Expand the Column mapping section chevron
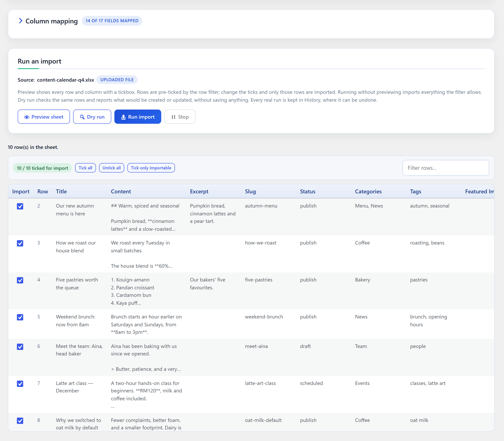Screen dimensions: 504x441 21,21
